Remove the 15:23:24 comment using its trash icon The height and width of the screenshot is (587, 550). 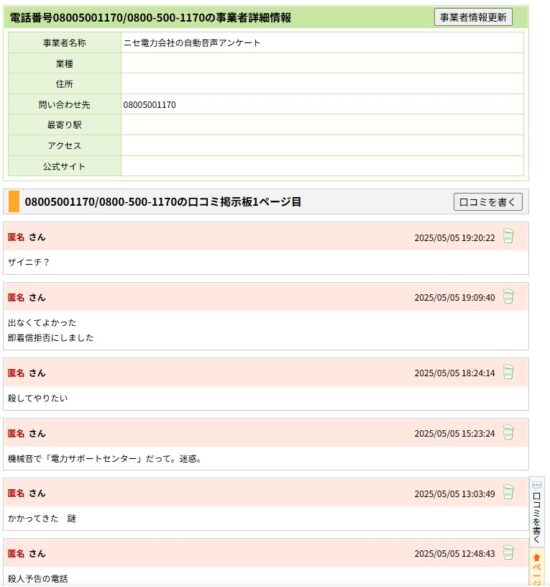(508, 432)
